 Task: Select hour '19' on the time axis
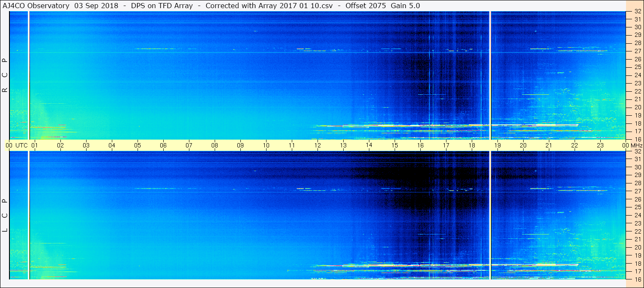(x=497, y=145)
